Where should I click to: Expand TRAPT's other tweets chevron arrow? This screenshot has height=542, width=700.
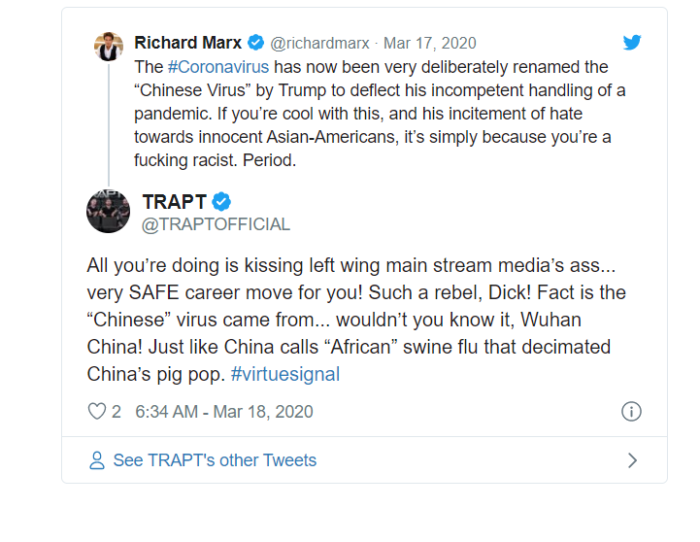tap(631, 460)
